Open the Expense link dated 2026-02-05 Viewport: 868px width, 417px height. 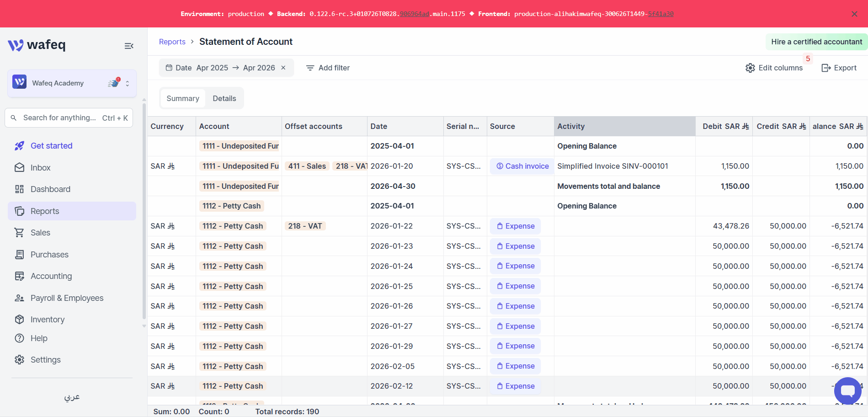515,366
